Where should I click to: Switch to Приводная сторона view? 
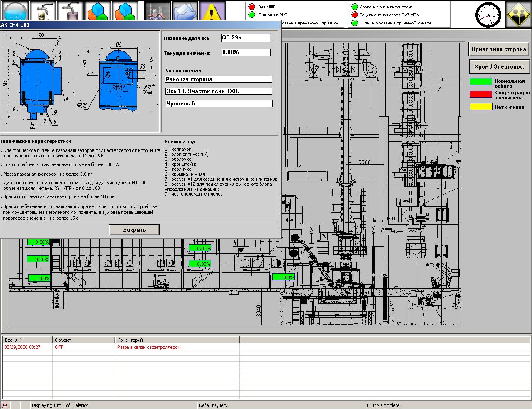pos(498,49)
